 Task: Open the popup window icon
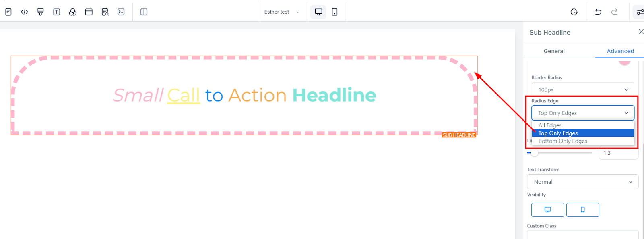point(89,12)
